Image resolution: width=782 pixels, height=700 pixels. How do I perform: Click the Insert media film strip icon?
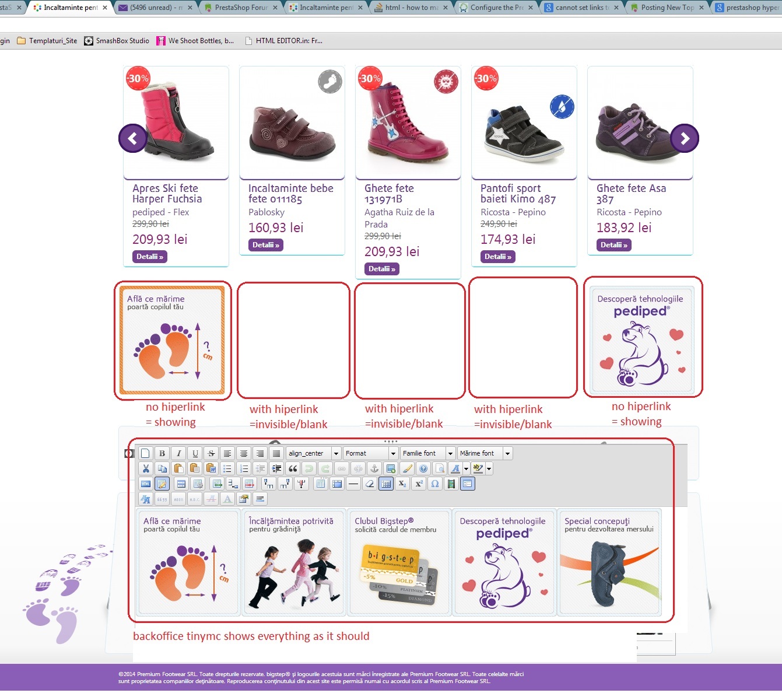451,484
